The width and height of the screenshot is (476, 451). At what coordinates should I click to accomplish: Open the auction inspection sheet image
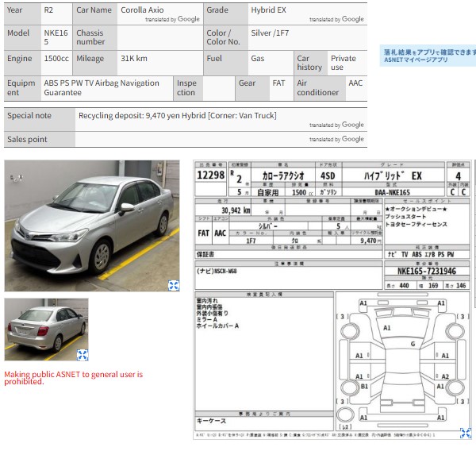(332, 299)
